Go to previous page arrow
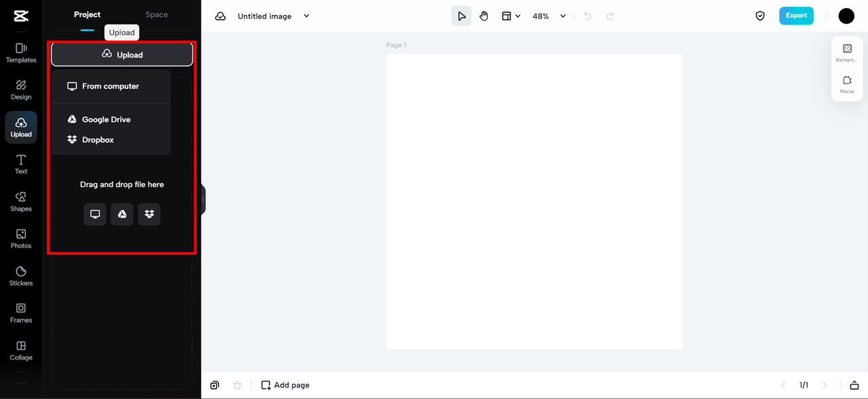 [x=783, y=385]
